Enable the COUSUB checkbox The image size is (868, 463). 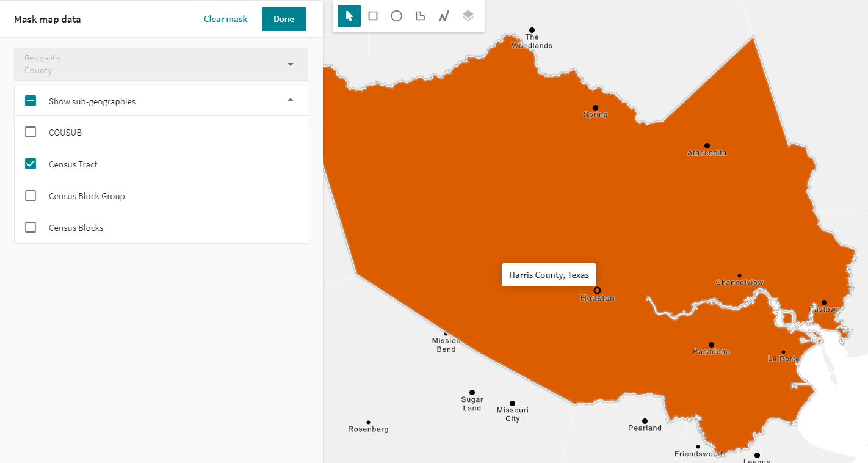coord(31,133)
